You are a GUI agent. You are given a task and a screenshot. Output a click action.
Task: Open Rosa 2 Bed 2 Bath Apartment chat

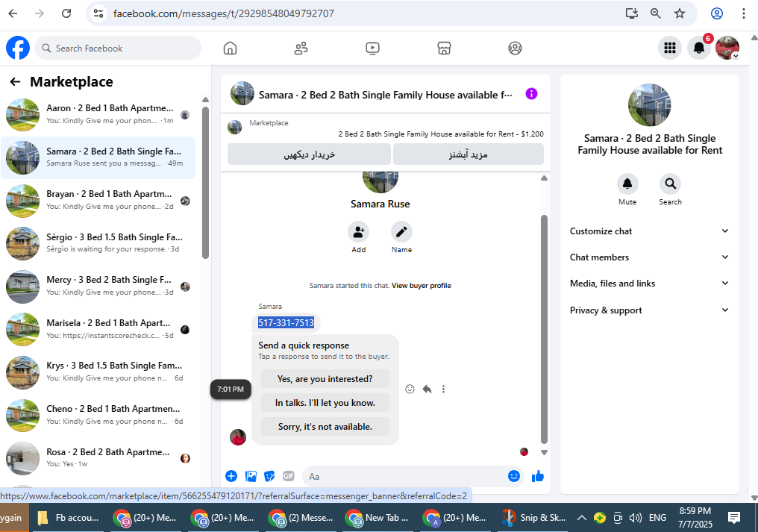(x=98, y=458)
